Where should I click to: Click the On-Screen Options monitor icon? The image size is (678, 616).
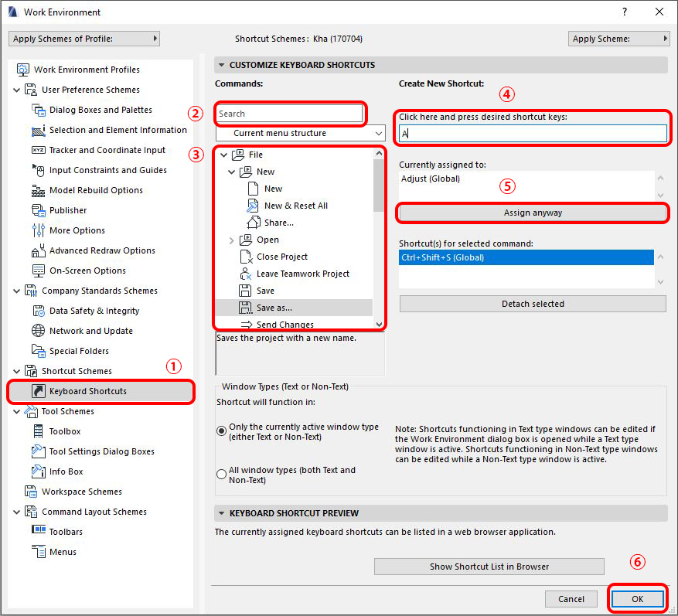pos(39,271)
